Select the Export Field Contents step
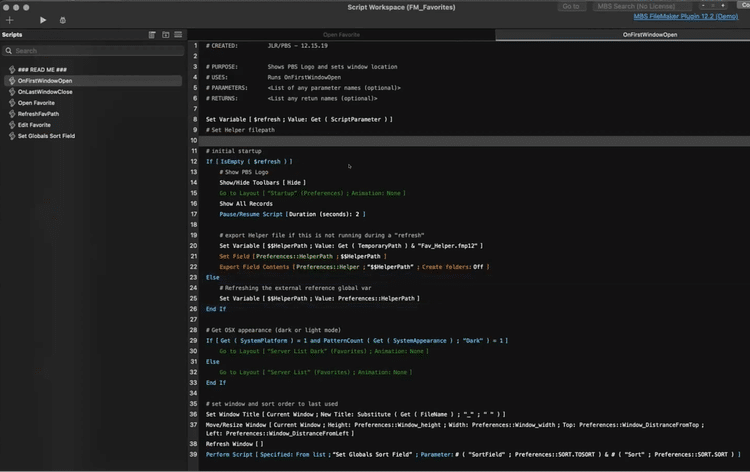The image size is (750, 472). (354, 267)
